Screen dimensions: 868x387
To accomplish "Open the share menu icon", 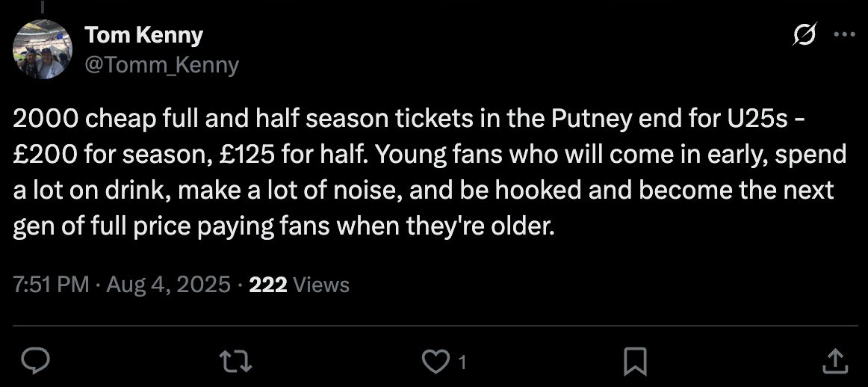I will pos(834,362).
